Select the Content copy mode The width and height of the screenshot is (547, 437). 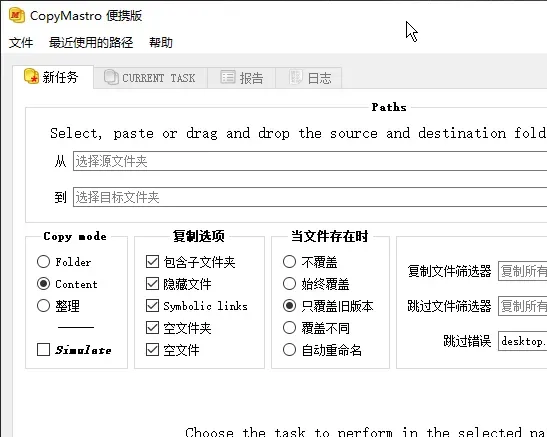(x=67, y=284)
